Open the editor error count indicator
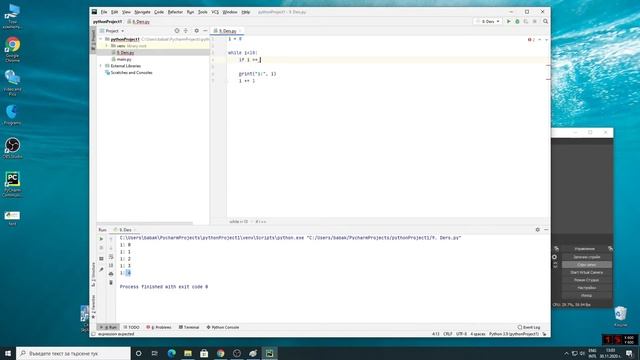 (531, 40)
